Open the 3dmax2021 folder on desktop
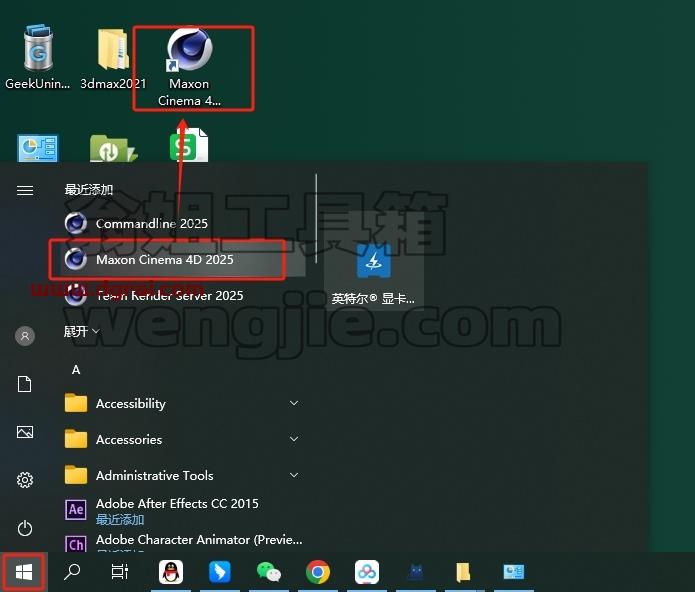Image resolution: width=695 pixels, height=592 pixels. point(113,58)
